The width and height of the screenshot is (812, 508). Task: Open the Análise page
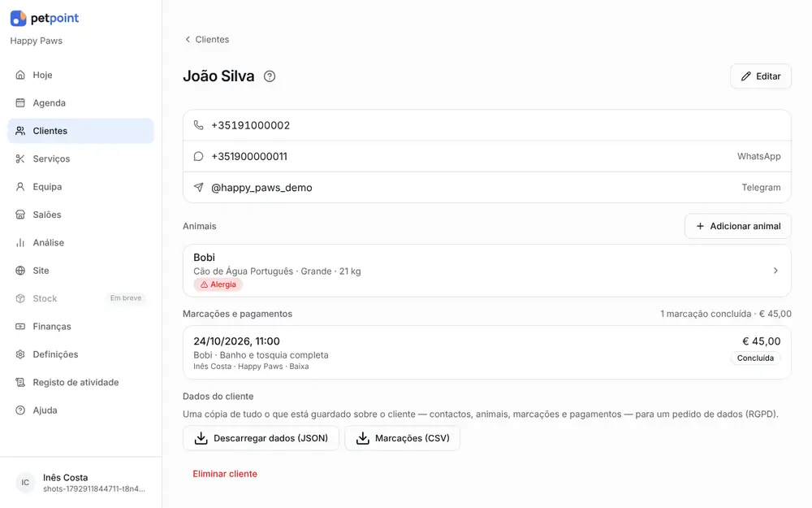[x=80, y=242]
